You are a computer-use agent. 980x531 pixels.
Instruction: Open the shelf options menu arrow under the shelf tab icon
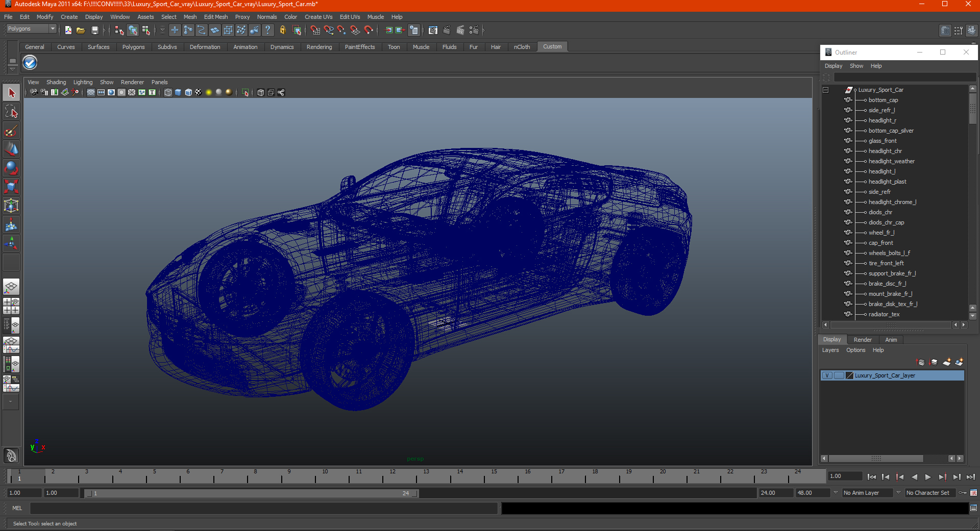(12, 69)
